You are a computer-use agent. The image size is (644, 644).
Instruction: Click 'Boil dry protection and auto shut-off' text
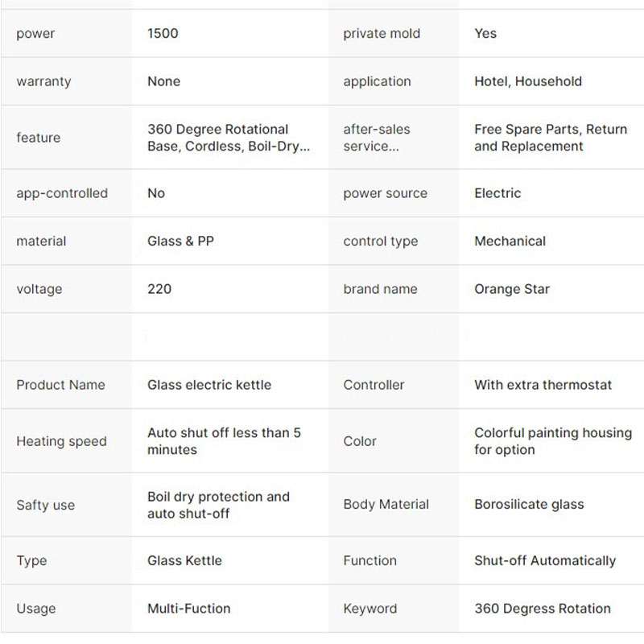218,505
